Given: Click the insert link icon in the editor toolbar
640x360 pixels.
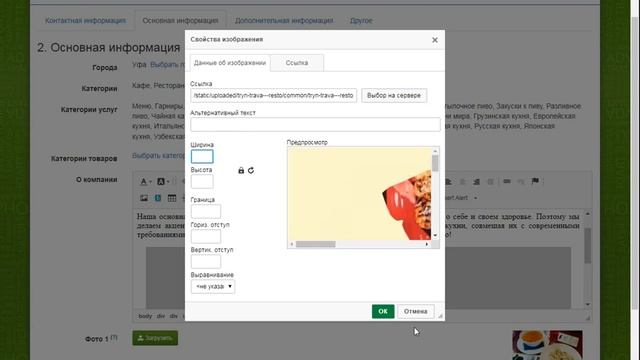Looking at the screenshot, I should 507,181.
